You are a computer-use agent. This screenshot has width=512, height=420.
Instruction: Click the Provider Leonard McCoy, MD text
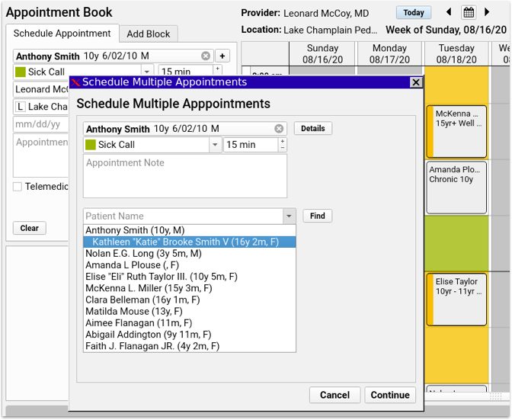(305, 14)
